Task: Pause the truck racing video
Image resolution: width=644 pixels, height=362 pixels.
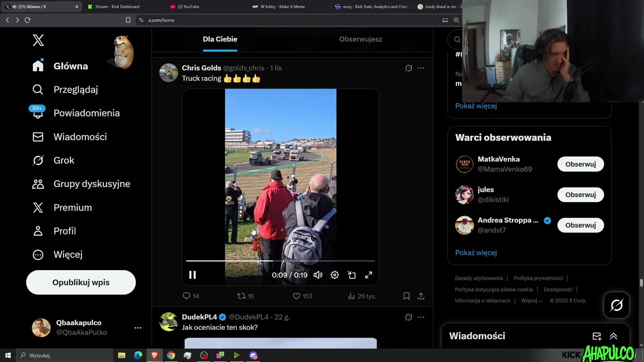Action: click(x=192, y=275)
